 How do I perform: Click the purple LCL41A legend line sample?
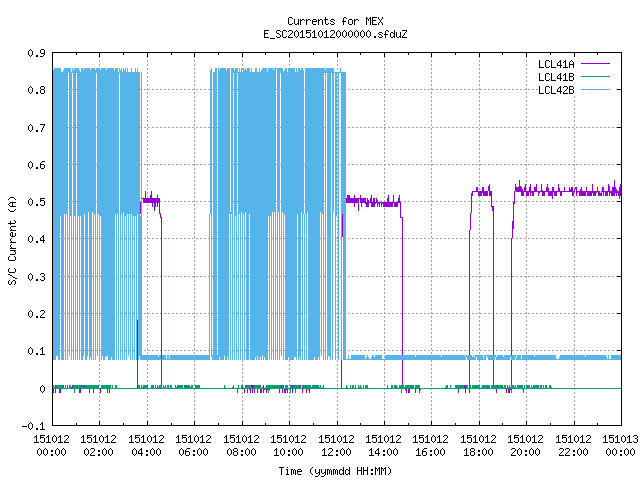click(595, 64)
